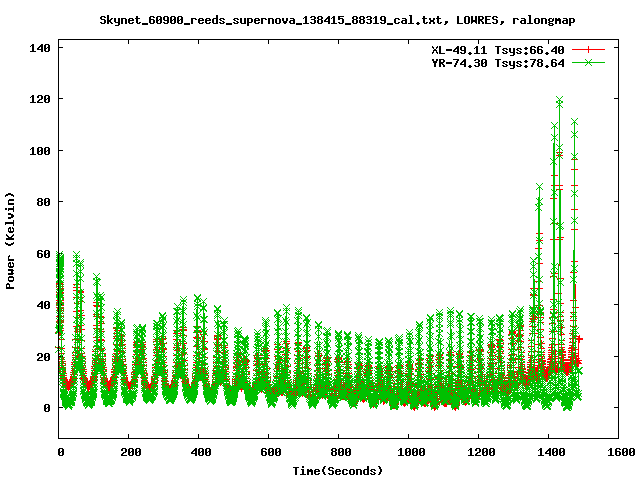Click the x-axis tick label '800'
This screenshot has height=480, width=640.
[341, 452]
